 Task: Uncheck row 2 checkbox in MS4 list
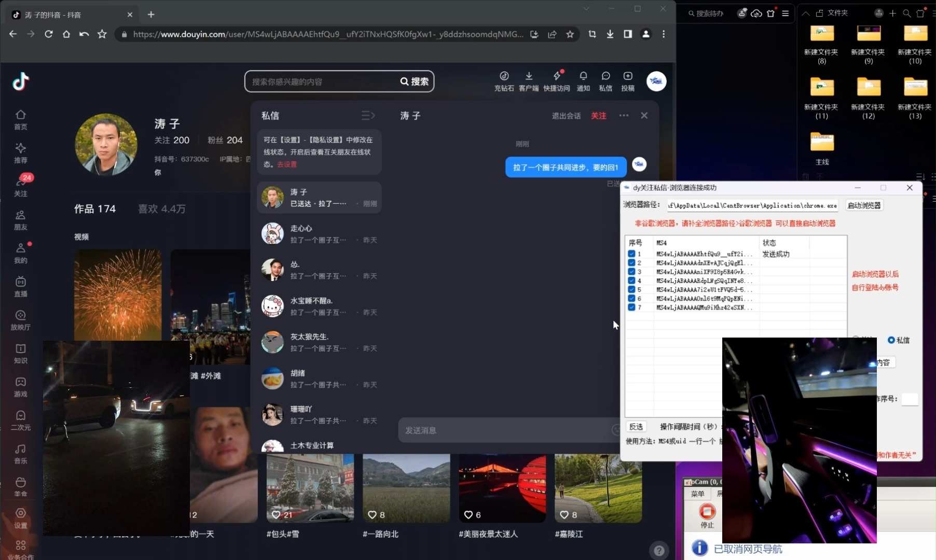point(631,263)
